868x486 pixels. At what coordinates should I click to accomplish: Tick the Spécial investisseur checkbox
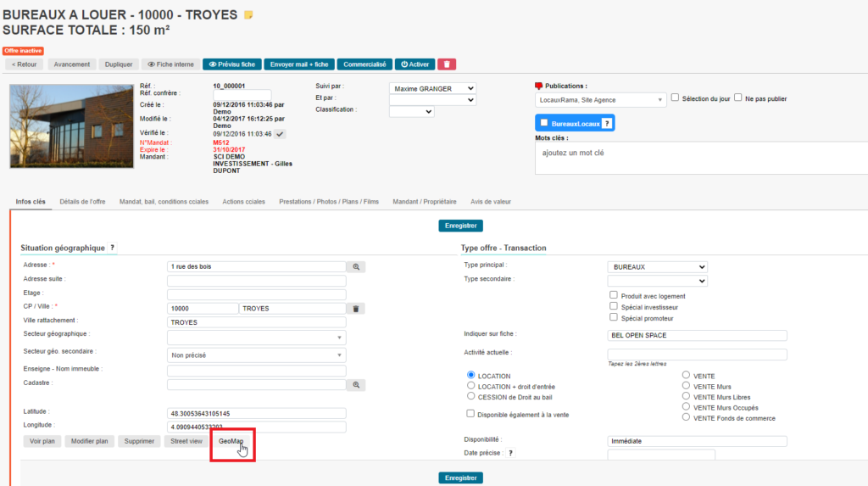tap(614, 306)
